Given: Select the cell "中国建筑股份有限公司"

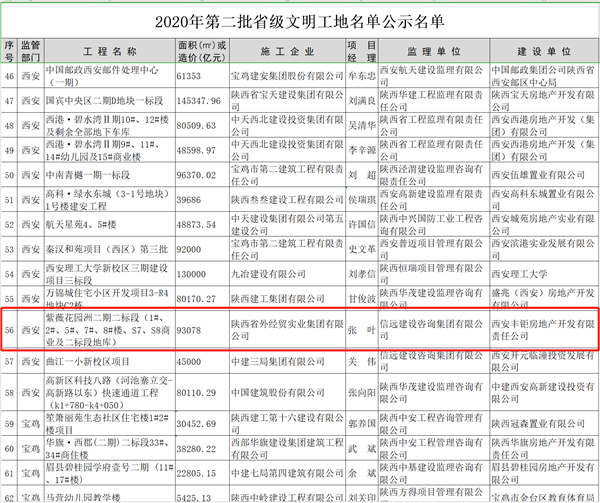Looking at the screenshot, I should (x=287, y=392).
